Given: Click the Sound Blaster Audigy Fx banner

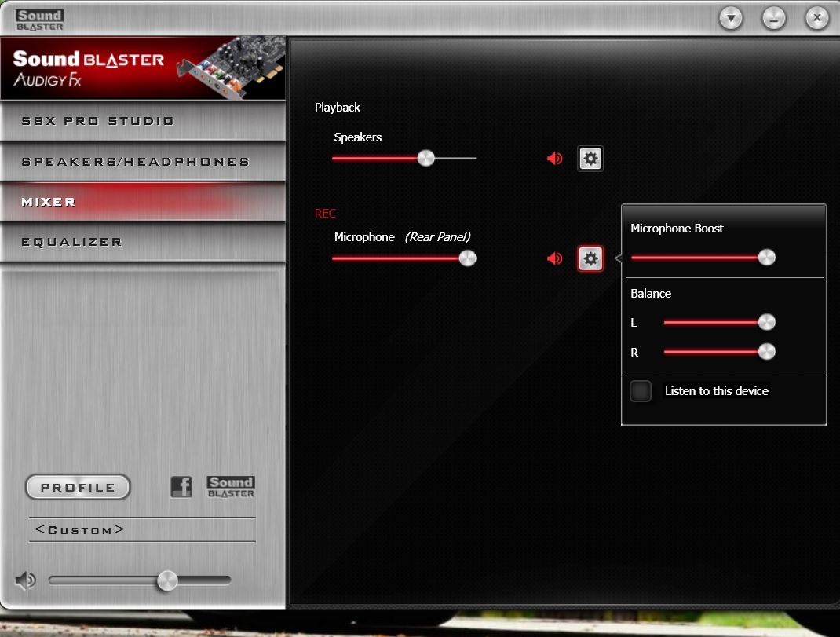Looking at the screenshot, I should [x=143, y=68].
